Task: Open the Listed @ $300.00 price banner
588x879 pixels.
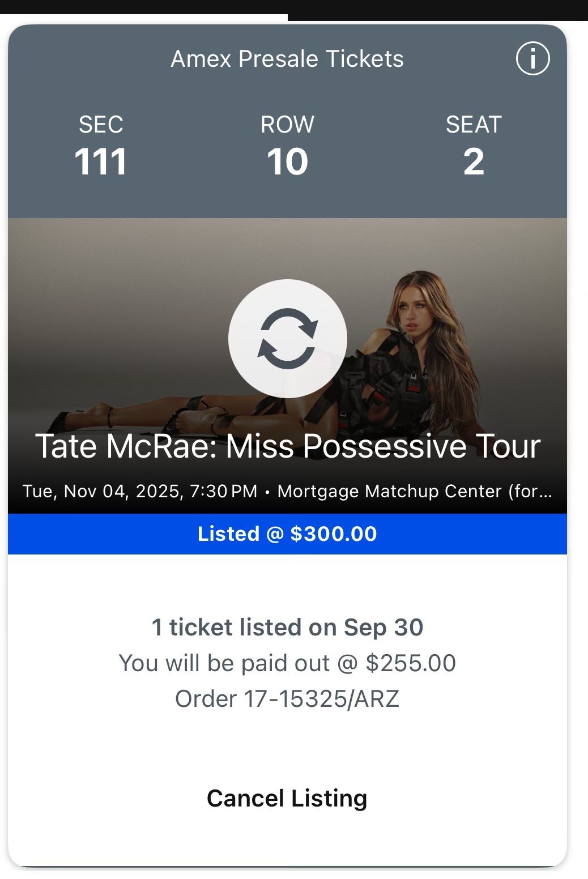Action: coord(287,534)
